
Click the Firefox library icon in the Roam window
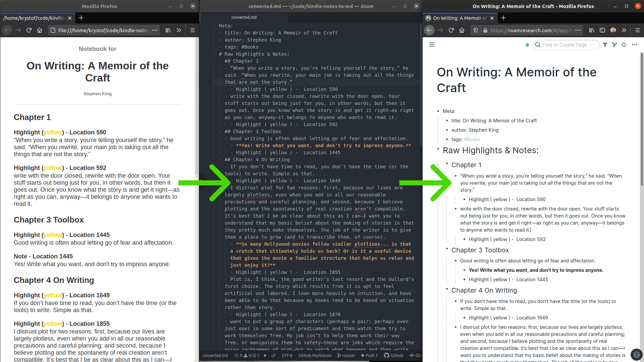592,30
